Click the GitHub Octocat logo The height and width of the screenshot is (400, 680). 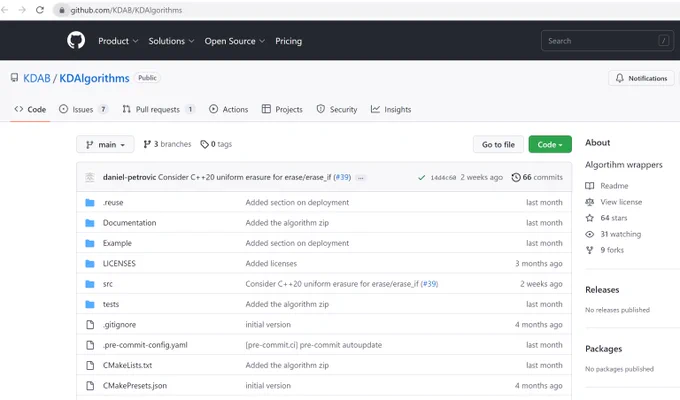pyautogui.click(x=76, y=40)
